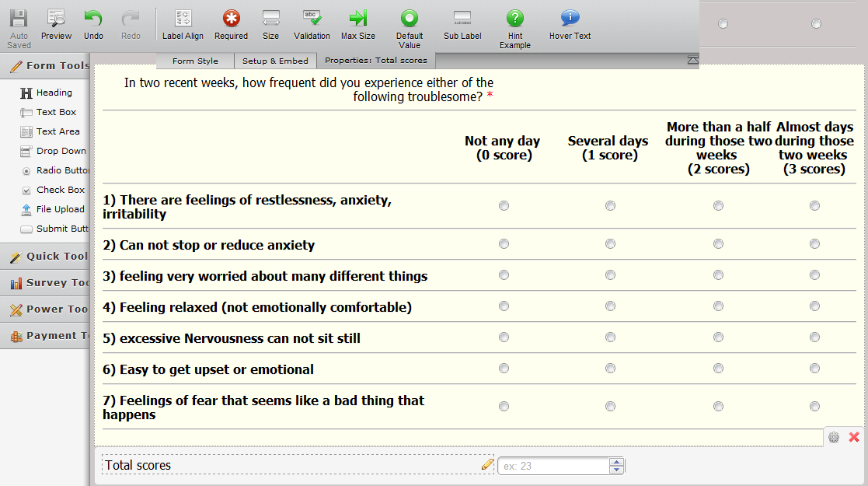This screenshot has width=868, height=486.
Task: Switch to the Form Style tab
Action: click(x=195, y=61)
